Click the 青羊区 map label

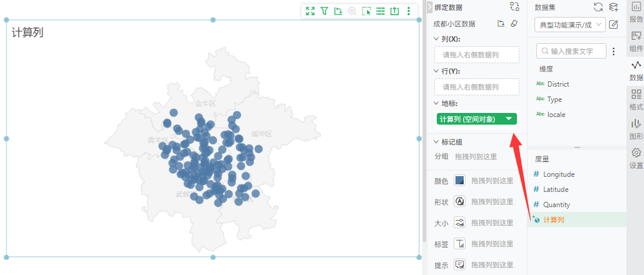(x=159, y=140)
